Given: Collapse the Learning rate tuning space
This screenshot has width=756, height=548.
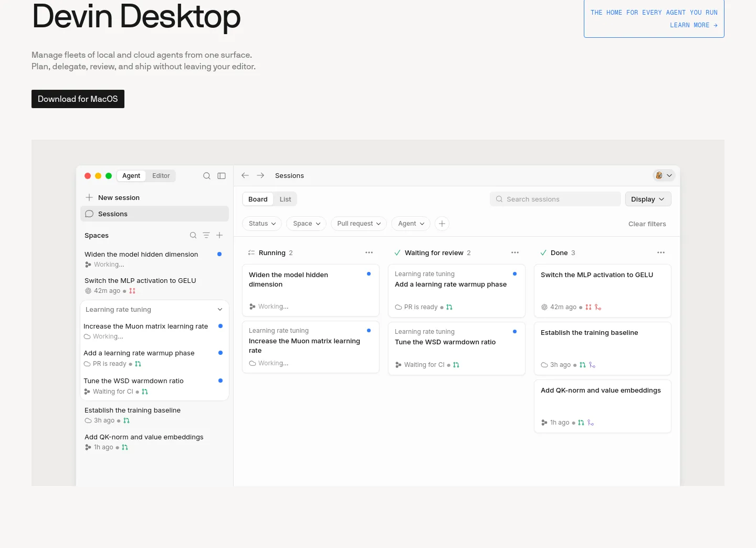Looking at the screenshot, I should point(220,310).
